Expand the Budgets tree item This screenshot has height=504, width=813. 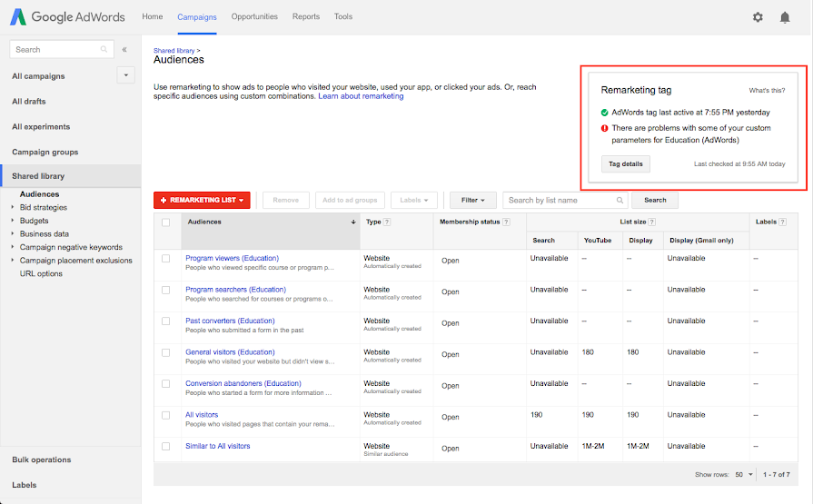13,221
